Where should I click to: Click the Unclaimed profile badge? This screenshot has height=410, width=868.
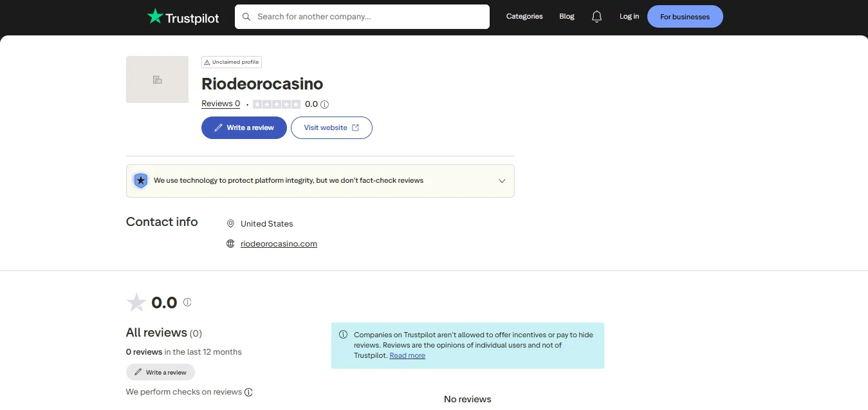click(x=232, y=62)
